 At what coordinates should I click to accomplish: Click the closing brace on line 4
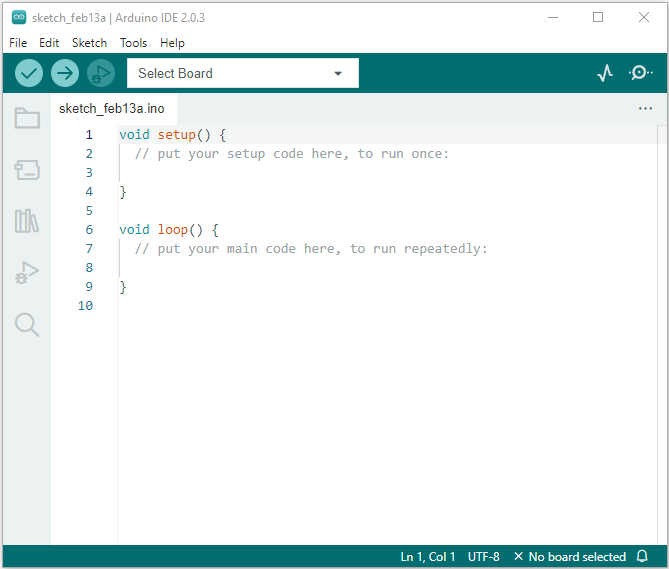click(x=123, y=192)
